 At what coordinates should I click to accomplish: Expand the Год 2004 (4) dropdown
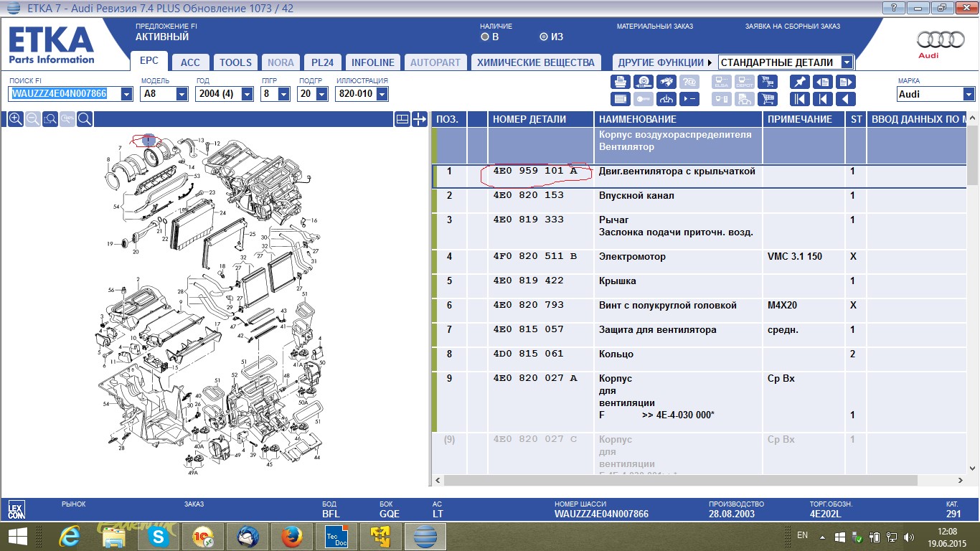pyautogui.click(x=247, y=94)
